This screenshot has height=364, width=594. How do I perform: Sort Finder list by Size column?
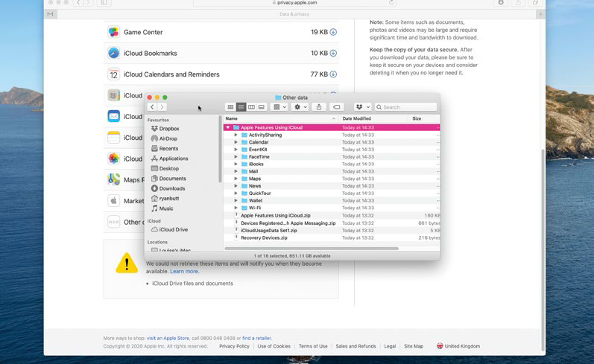(424, 118)
